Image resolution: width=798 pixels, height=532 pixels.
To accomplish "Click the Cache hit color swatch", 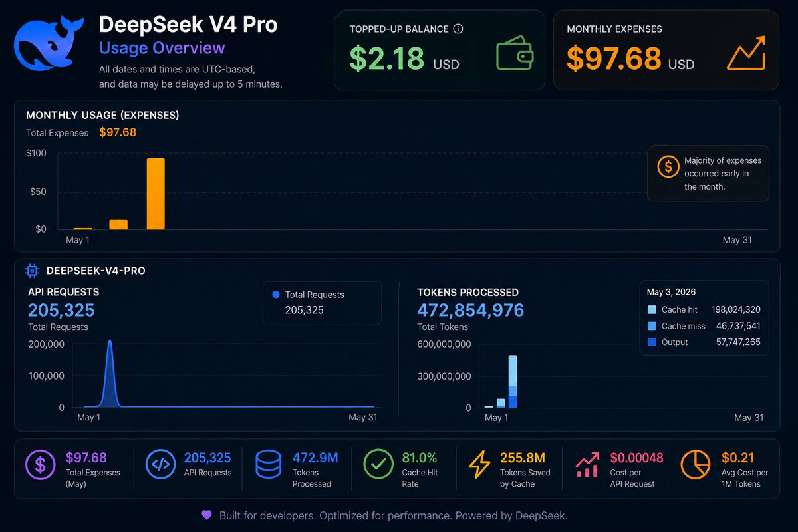I will 651,310.
